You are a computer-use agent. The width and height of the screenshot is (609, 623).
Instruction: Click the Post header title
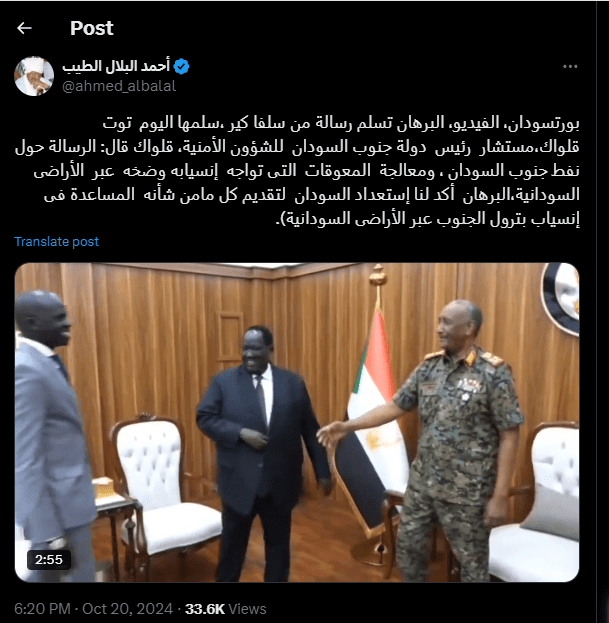point(92,28)
